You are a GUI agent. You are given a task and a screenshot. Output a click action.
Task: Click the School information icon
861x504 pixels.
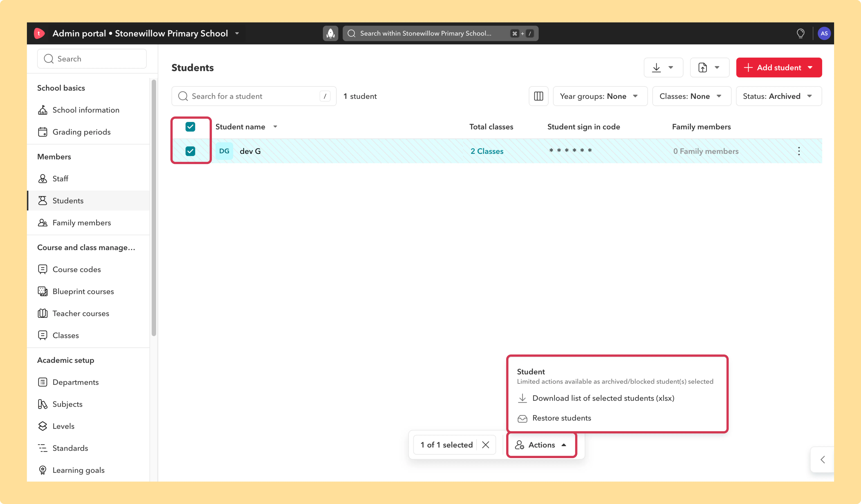(x=43, y=110)
